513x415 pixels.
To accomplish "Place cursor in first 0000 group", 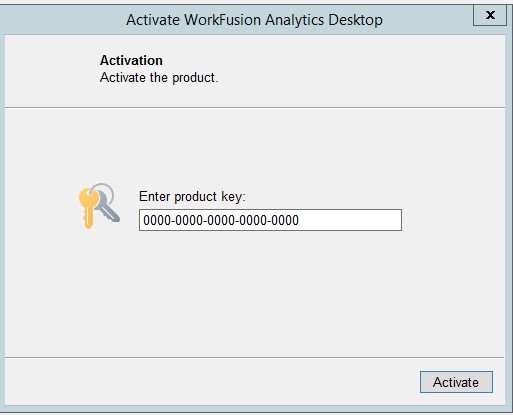I will click(157, 220).
